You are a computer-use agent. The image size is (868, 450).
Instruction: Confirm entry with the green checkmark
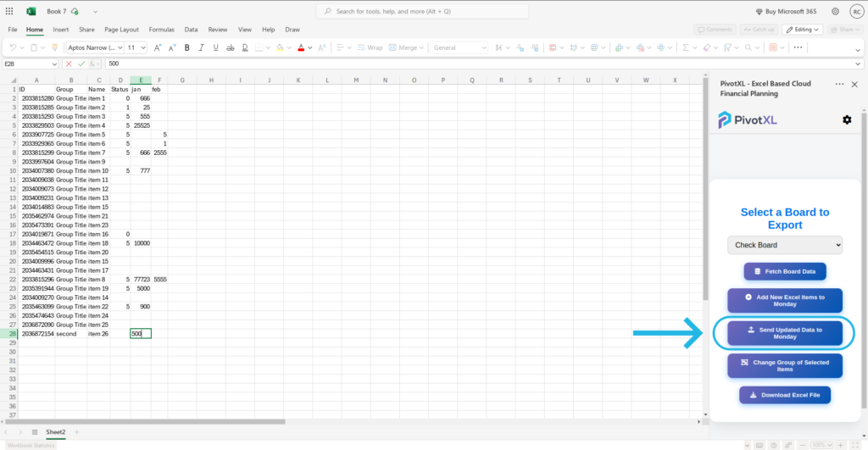[x=81, y=64]
